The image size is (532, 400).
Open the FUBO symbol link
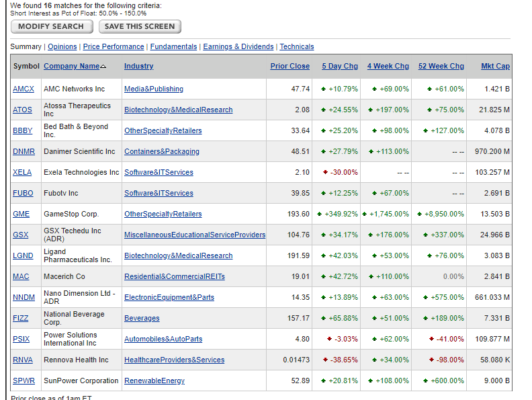[23, 193]
